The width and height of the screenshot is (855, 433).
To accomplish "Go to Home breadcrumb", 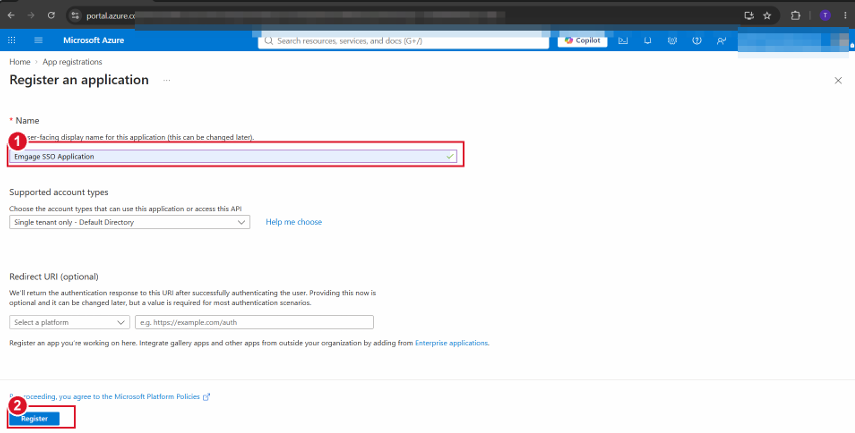I will [x=20, y=62].
